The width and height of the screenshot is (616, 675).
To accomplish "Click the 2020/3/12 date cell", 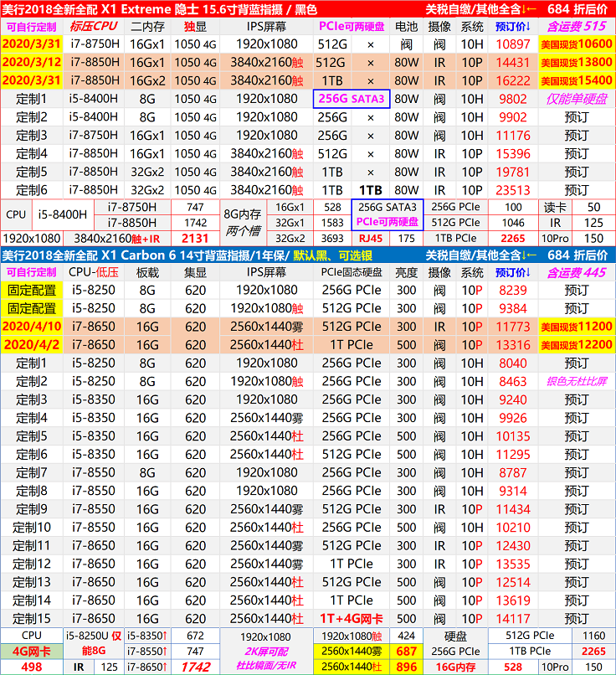I will (x=30, y=62).
